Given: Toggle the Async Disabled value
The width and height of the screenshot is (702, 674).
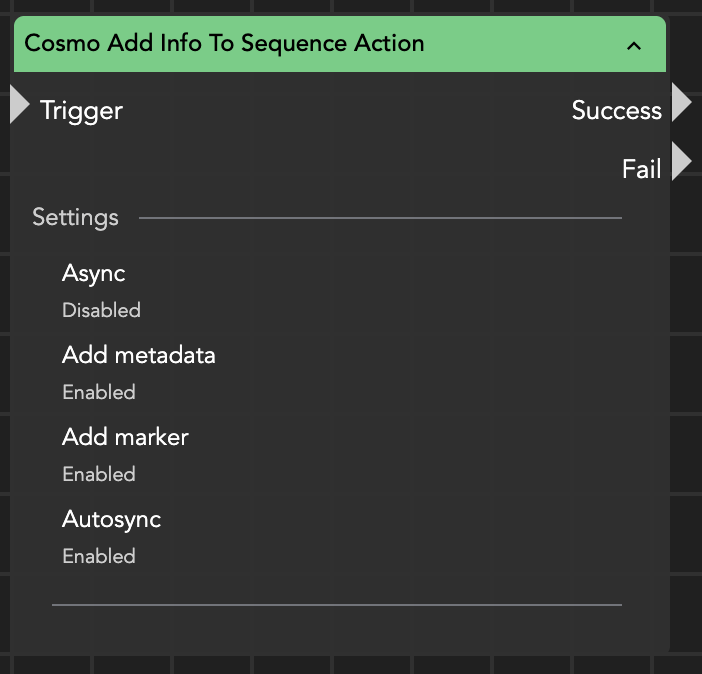Looking at the screenshot, I should (101, 310).
